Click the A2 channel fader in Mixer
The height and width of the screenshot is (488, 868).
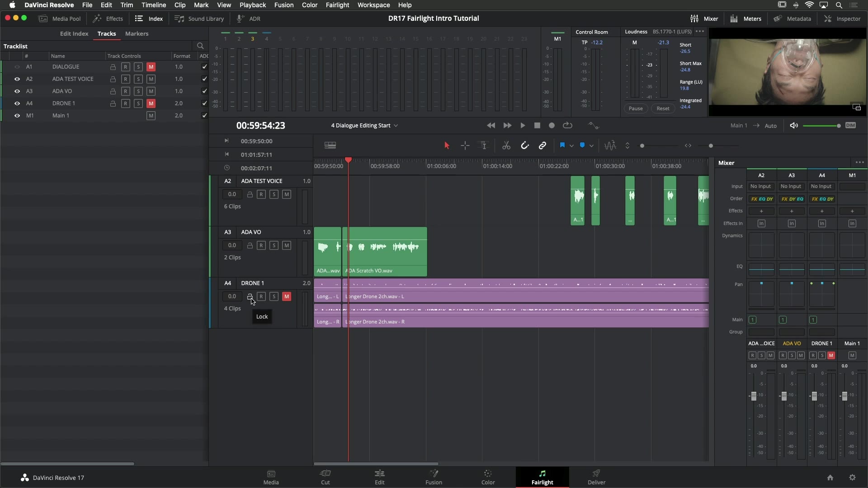pyautogui.click(x=753, y=396)
